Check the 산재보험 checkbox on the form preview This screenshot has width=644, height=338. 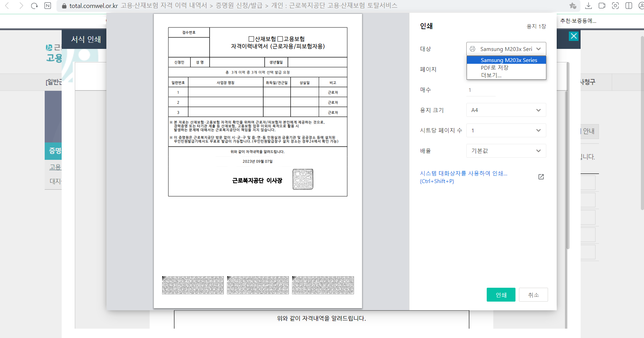click(x=251, y=38)
